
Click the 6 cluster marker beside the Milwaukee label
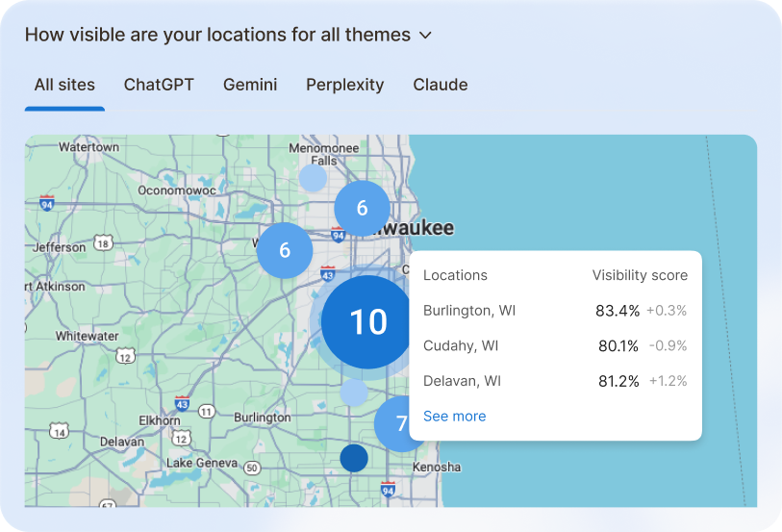tap(362, 208)
